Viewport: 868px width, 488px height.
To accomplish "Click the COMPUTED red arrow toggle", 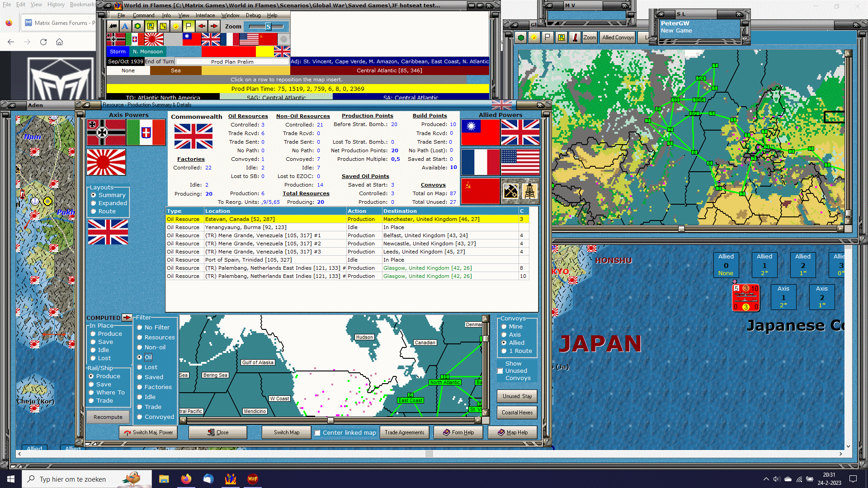I will (x=127, y=318).
